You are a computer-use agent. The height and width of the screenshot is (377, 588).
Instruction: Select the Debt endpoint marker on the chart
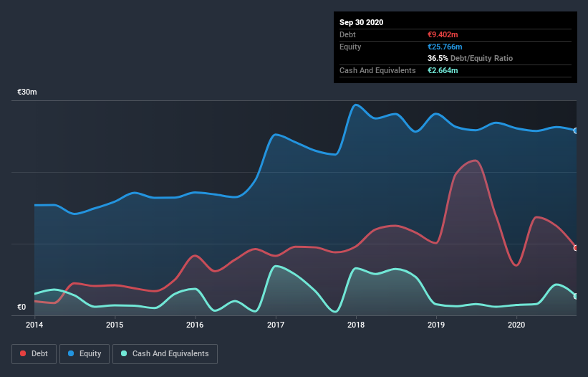tap(576, 248)
